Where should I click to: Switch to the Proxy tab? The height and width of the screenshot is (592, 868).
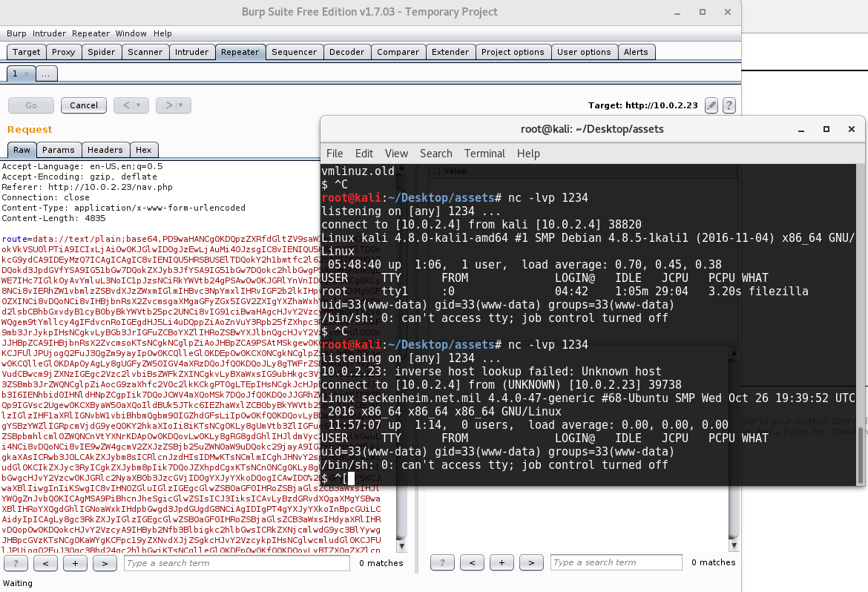click(x=63, y=52)
